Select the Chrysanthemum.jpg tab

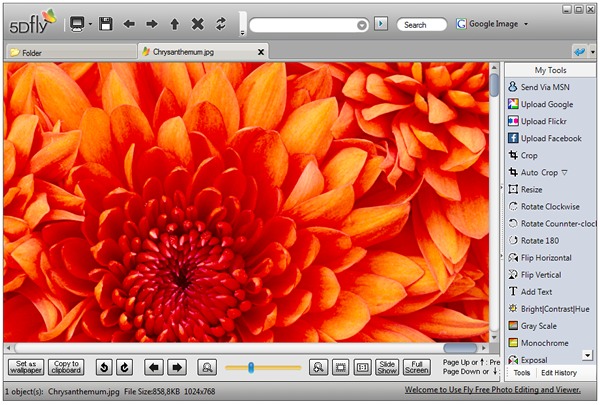coord(197,52)
